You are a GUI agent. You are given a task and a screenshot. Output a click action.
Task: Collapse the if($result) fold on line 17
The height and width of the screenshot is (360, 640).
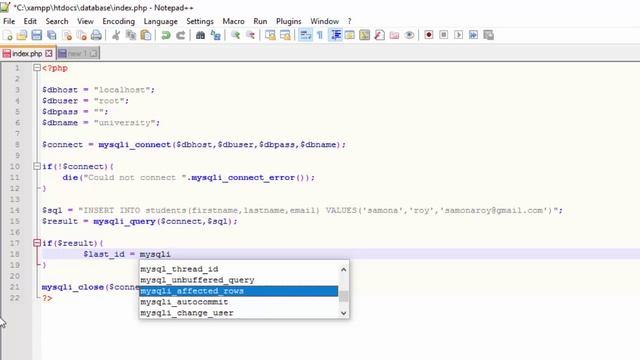tap(37, 243)
